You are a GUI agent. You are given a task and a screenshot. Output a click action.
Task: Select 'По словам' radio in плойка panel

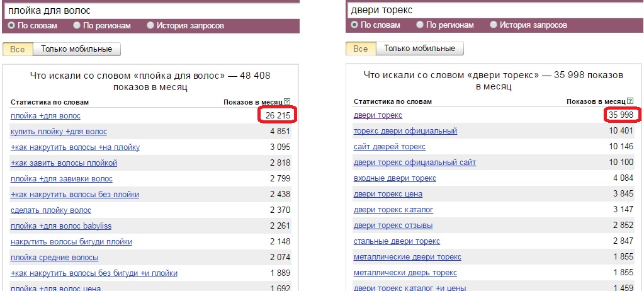(x=11, y=25)
